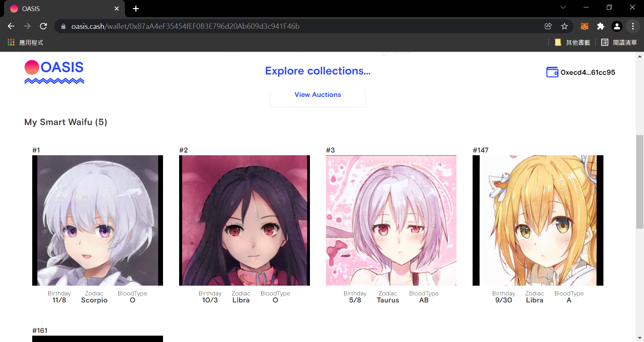Image resolution: width=644 pixels, height=342 pixels.
Task: Open Chrome's three-dot menu
Action: [x=633, y=26]
